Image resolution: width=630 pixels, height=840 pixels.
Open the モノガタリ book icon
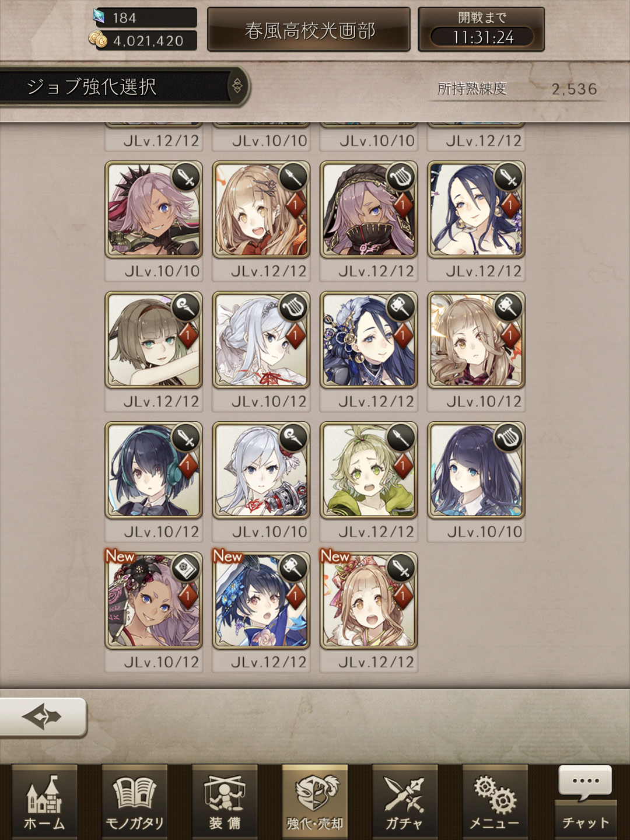135,802
